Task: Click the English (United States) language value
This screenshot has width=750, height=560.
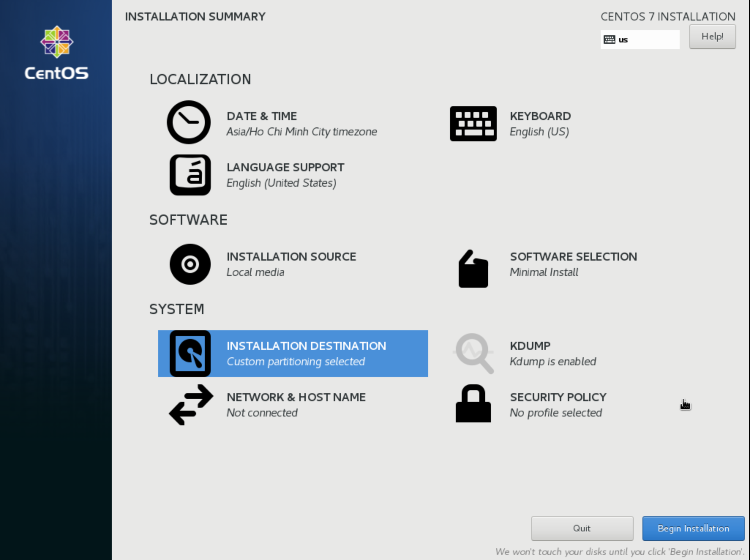Action: [281, 183]
